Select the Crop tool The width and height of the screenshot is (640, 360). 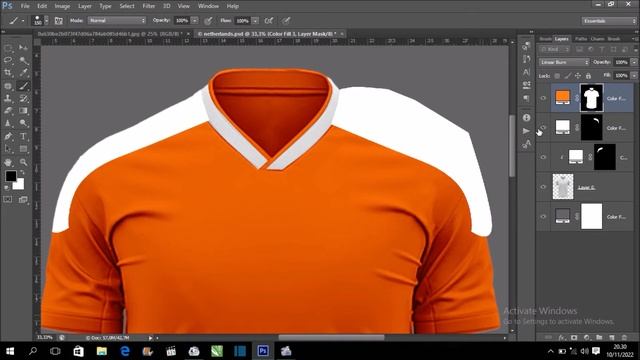coord(8,73)
